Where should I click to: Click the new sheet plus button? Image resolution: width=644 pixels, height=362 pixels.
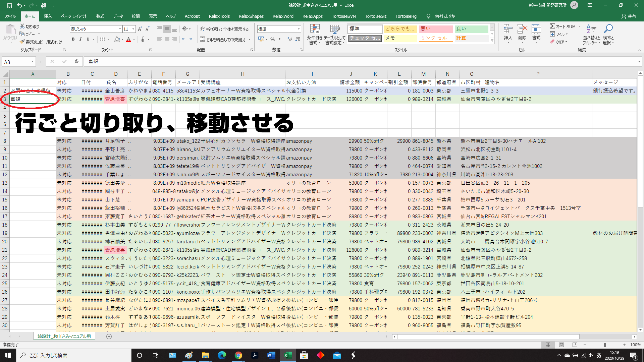(x=109, y=336)
